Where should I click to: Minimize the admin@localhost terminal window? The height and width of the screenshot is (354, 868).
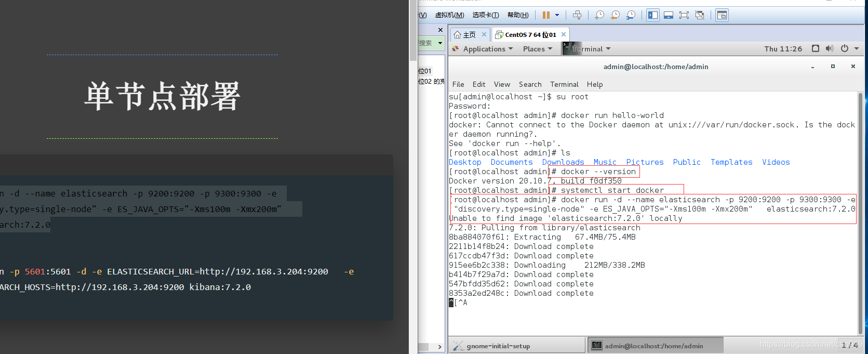pyautogui.click(x=812, y=67)
